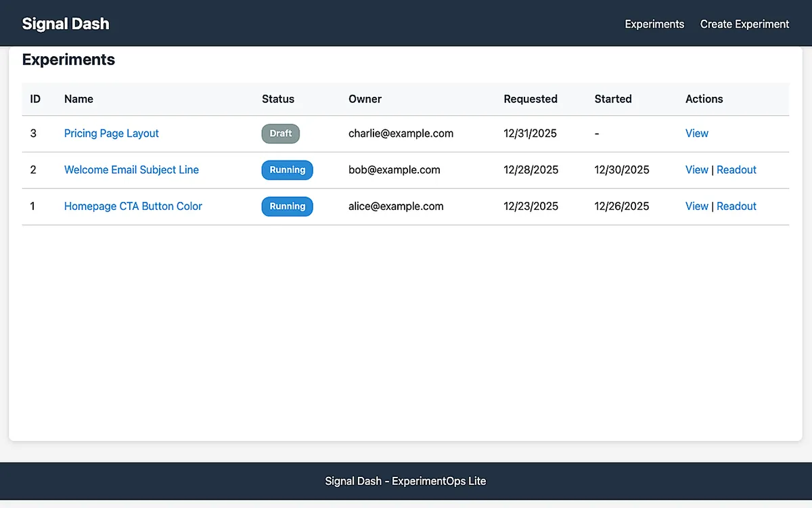The width and height of the screenshot is (812, 508).
Task: Click footer text Signal Dash - ExperimentOps Lite
Action: [x=405, y=481]
